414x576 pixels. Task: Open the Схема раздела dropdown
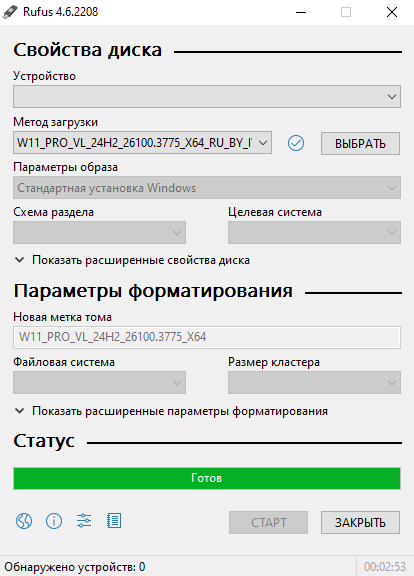point(100,233)
